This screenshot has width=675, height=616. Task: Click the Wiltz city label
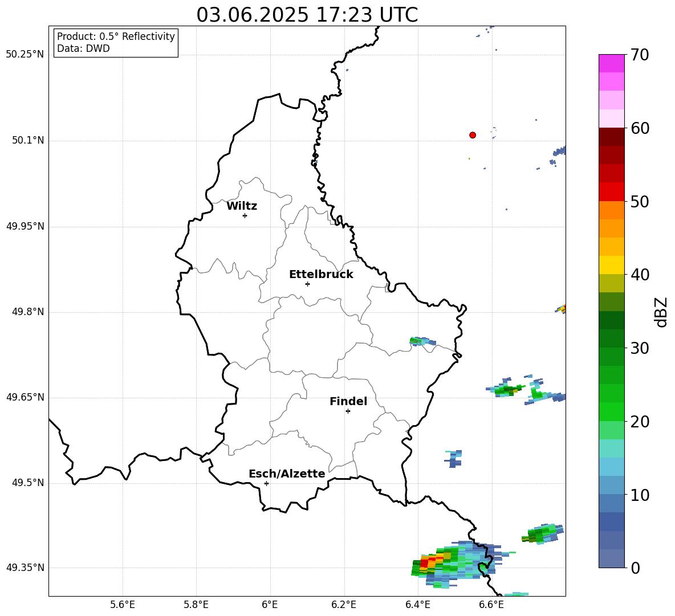[242, 206]
